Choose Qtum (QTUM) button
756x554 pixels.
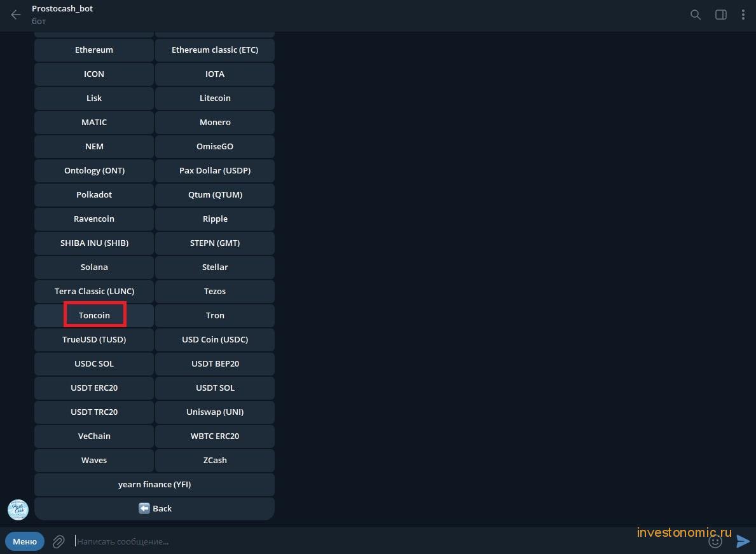click(x=215, y=194)
